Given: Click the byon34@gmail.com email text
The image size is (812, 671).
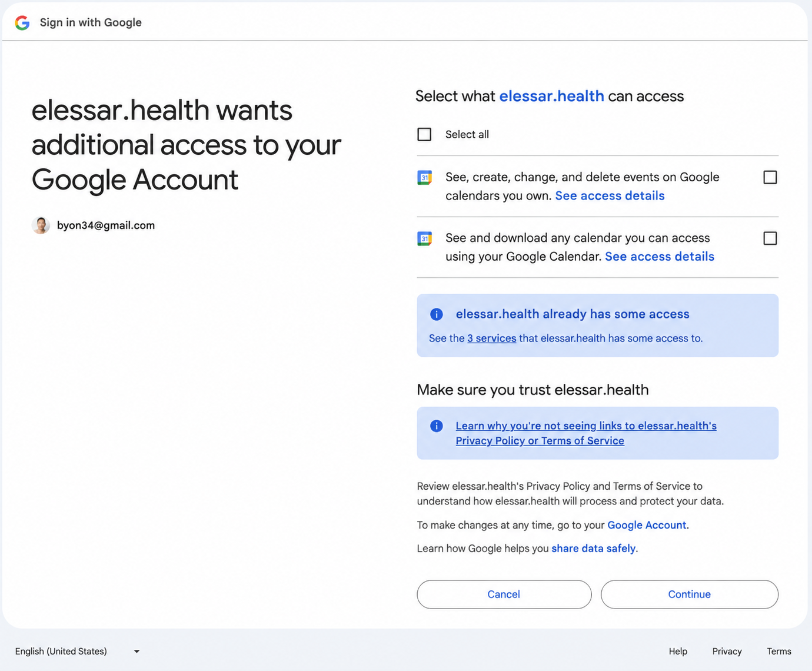Looking at the screenshot, I should 106,225.
